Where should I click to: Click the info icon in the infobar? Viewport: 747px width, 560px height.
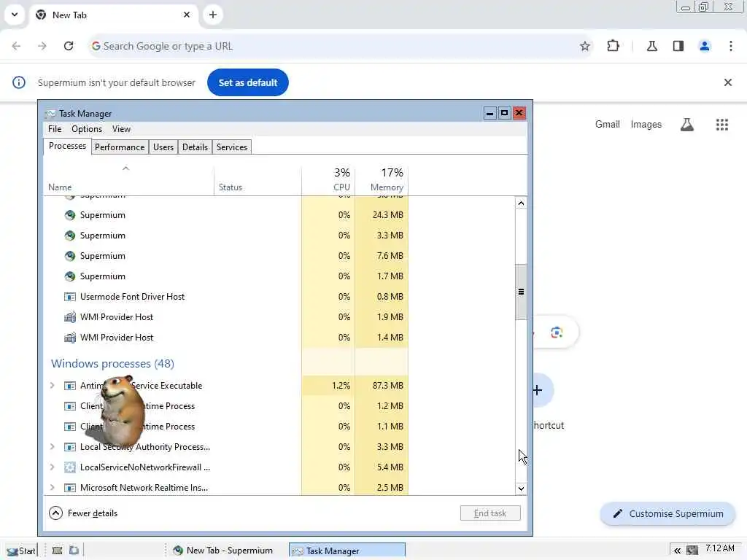pos(18,82)
